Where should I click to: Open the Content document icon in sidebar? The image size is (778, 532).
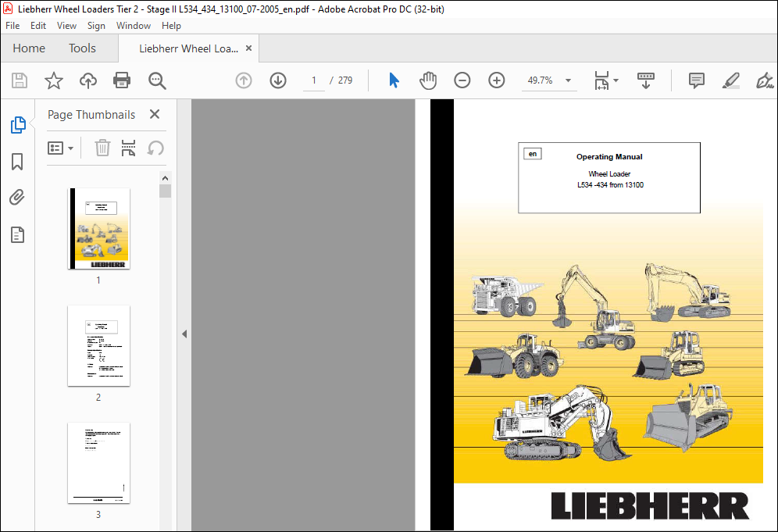tap(17, 234)
